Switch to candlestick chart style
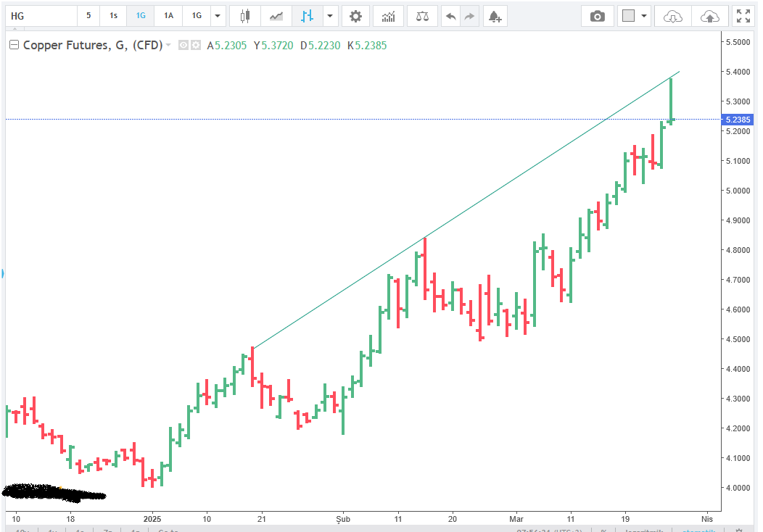This screenshot has height=532, width=763. (245, 16)
